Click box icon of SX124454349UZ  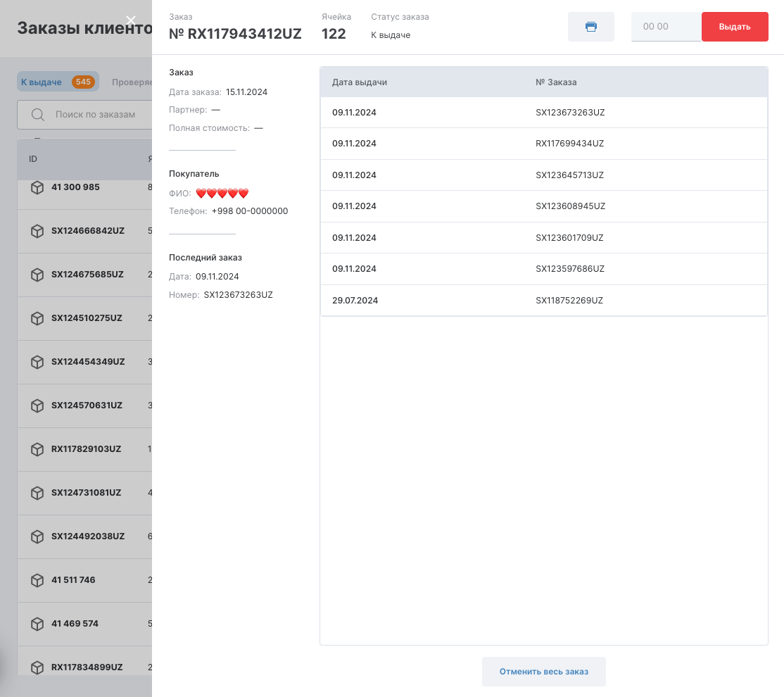coord(37,362)
